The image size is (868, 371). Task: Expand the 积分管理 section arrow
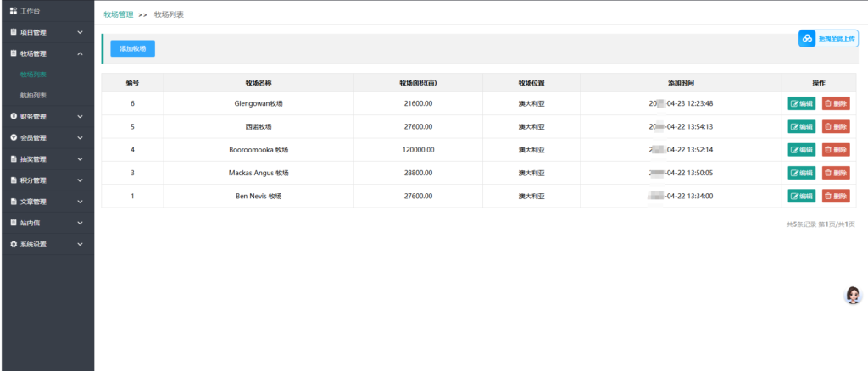coord(80,180)
